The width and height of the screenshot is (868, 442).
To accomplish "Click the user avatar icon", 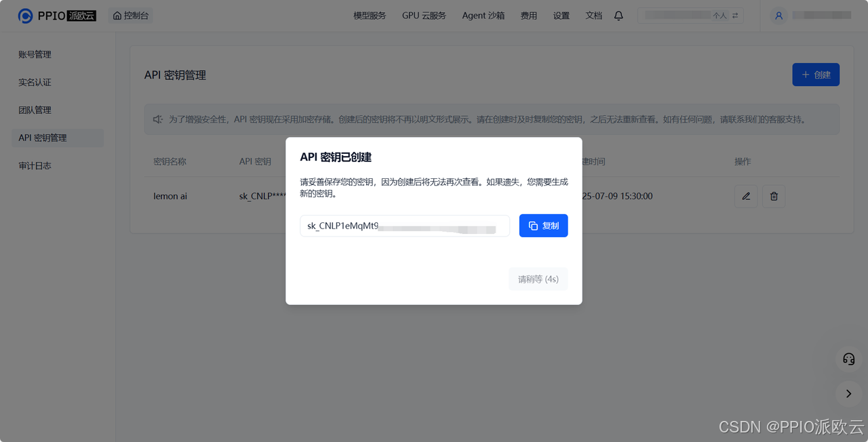I will (x=778, y=16).
